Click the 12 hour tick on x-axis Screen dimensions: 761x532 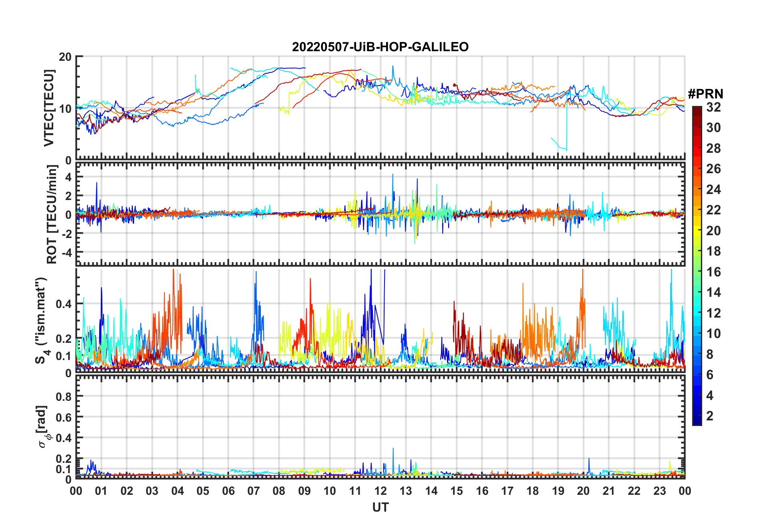380,491
